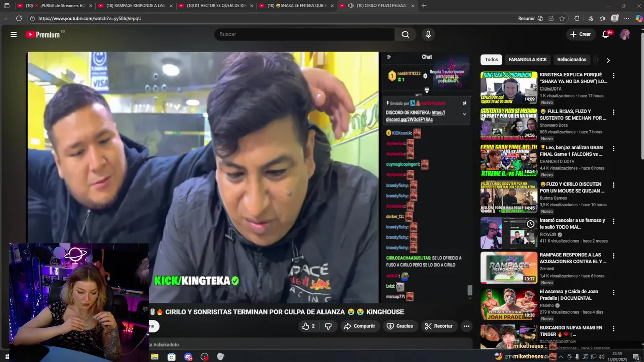Dislike the video with thumbs down
The height and width of the screenshot is (362, 644).
click(328, 326)
